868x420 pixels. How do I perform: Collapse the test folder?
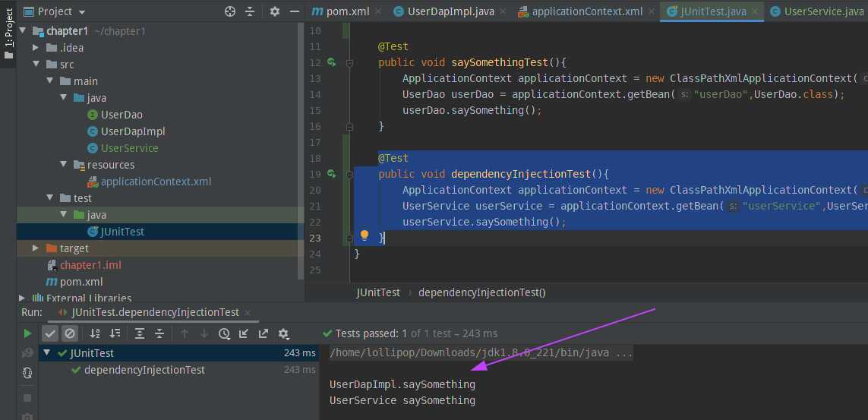tap(50, 197)
